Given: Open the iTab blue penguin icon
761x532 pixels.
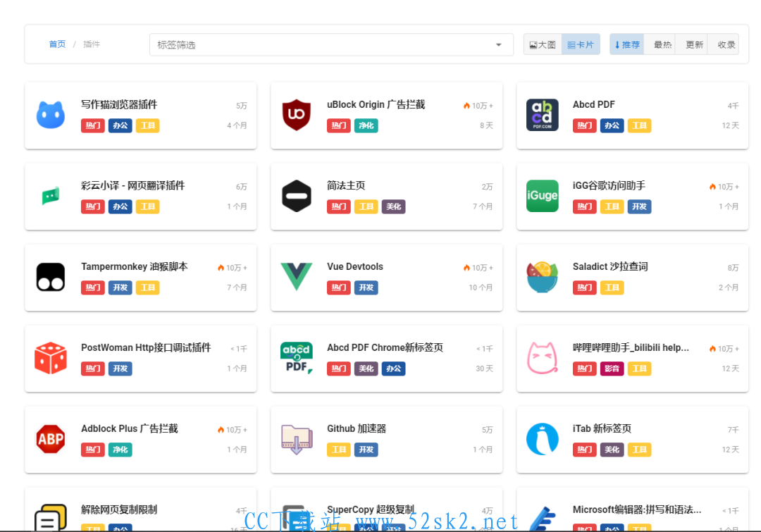Looking at the screenshot, I should 542,439.
